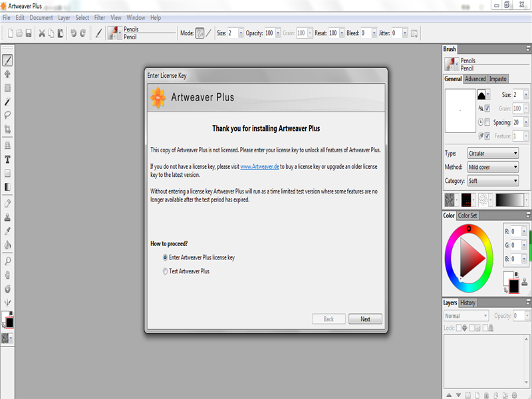Click the brush preview thumbnail in Brush panel
The height and width of the screenshot is (399, 532).
(460, 110)
